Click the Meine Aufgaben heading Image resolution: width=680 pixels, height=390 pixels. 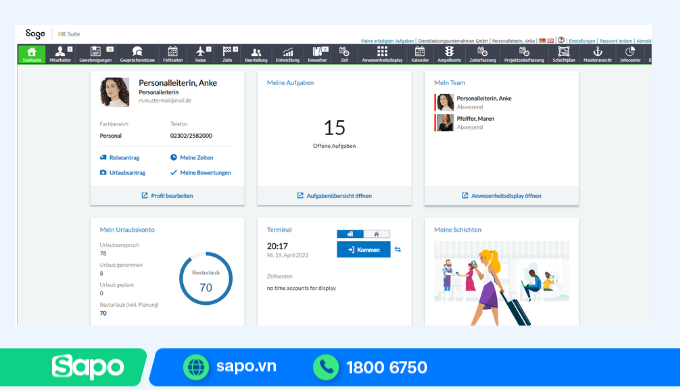(x=290, y=82)
